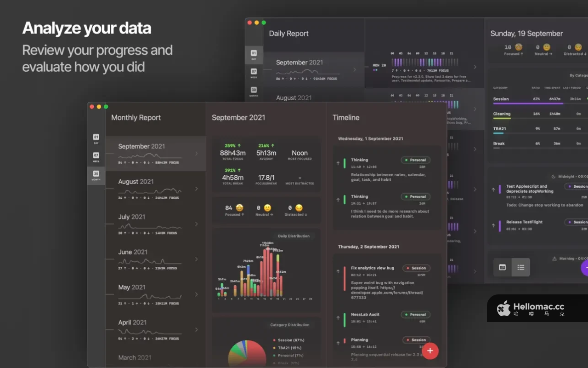Image resolution: width=588 pixels, height=368 pixels.
Task: Click the red plus add button
Action: point(430,351)
